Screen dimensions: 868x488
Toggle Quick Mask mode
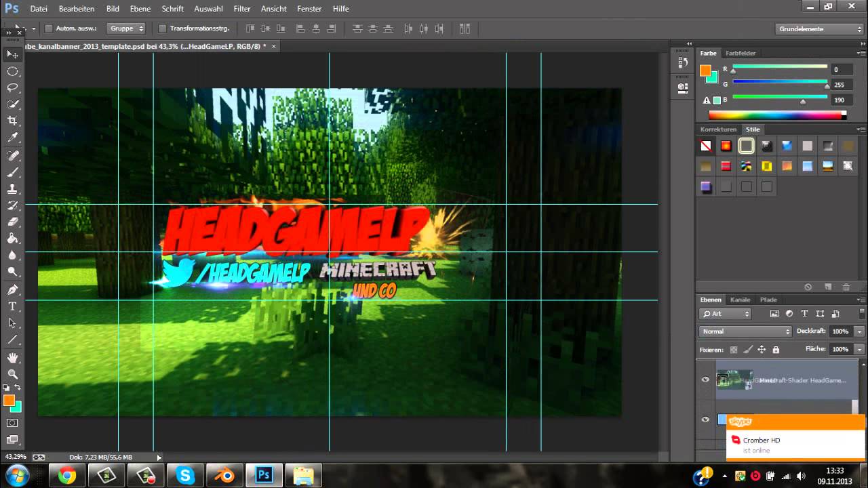click(12, 423)
